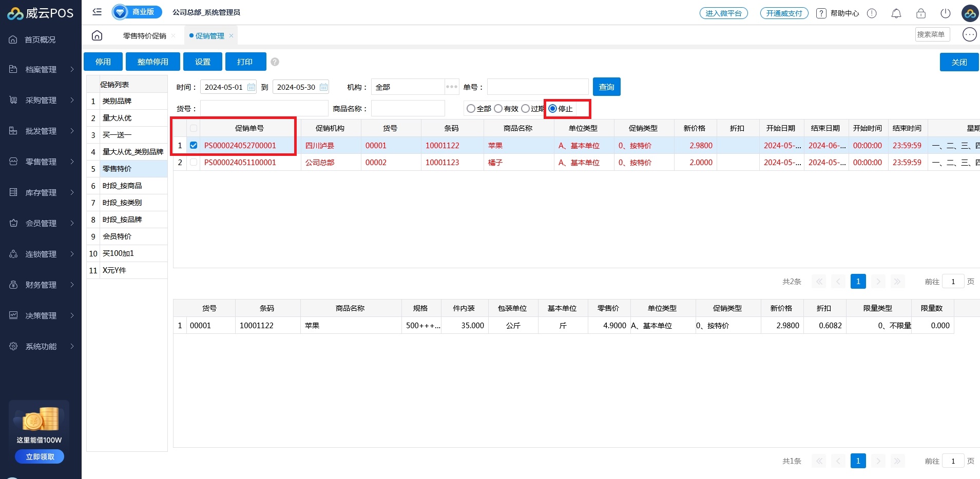Click the 单号 input field
Image resolution: width=980 pixels, height=479 pixels.
(x=537, y=87)
